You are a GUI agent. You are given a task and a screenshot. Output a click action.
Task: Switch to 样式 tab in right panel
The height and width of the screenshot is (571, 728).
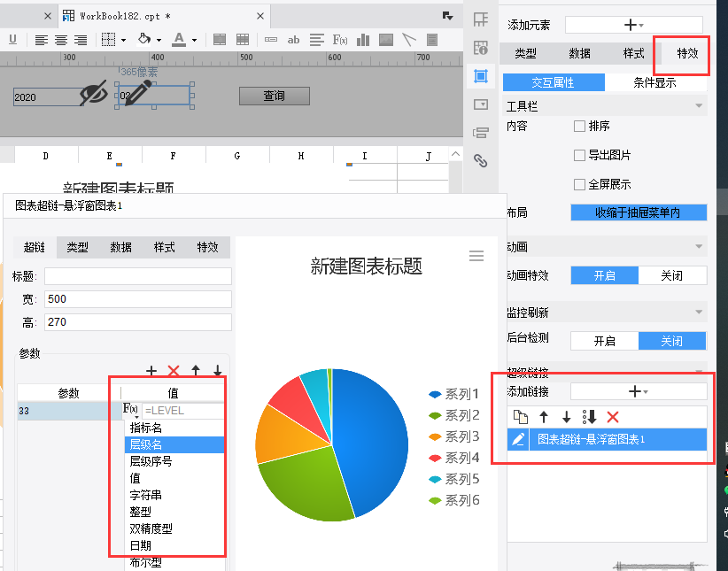click(x=633, y=53)
